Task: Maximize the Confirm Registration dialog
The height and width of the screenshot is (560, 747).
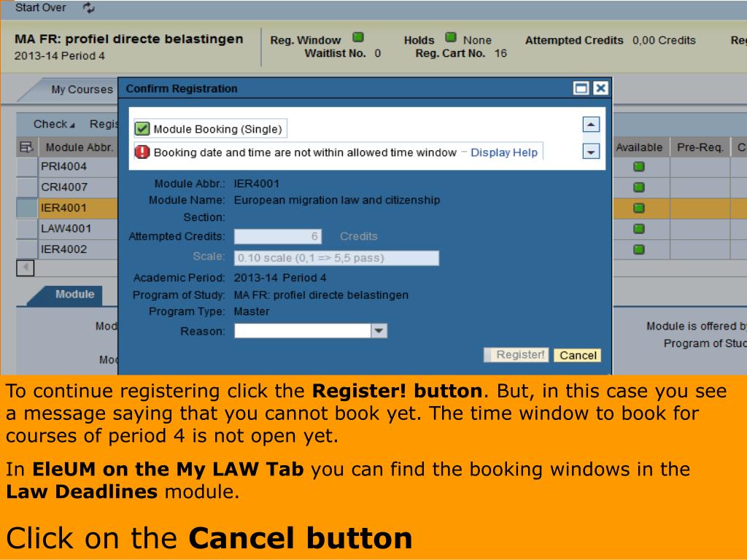Action: pos(581,88)
